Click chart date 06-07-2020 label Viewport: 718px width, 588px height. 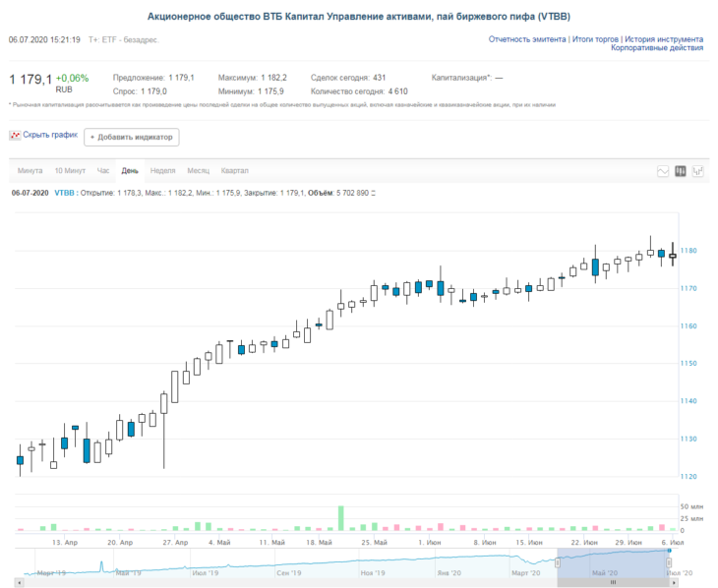pyautogui.click(x=30, y=193)
